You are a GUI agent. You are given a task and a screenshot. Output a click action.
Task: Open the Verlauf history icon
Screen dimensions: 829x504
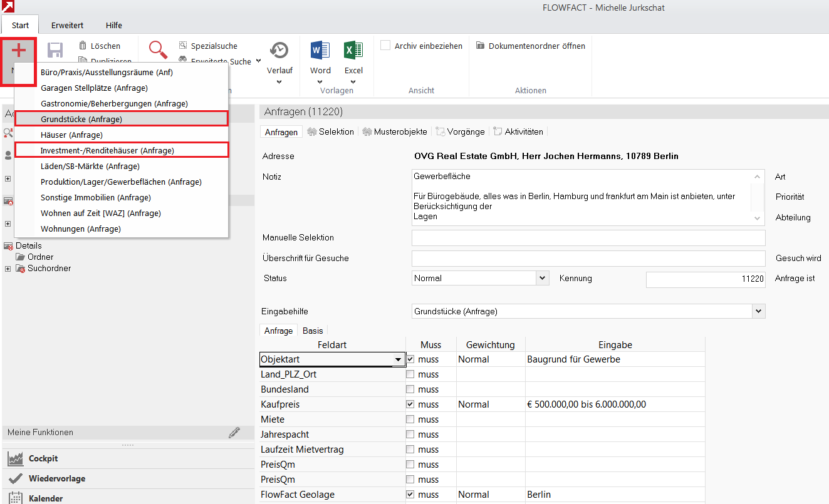pyautogui.click(x=279, y=51)
